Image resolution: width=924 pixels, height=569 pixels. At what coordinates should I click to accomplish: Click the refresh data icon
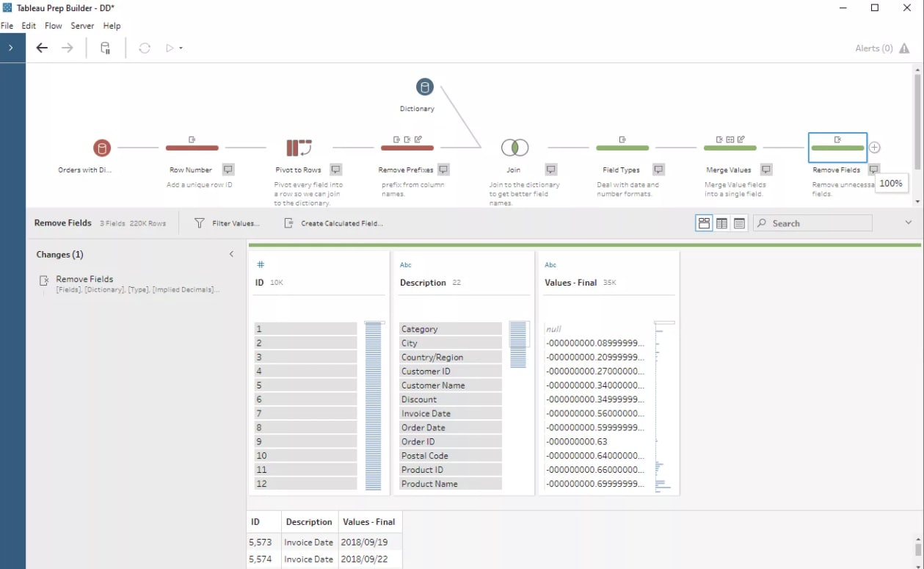click(x=145, y=48)
